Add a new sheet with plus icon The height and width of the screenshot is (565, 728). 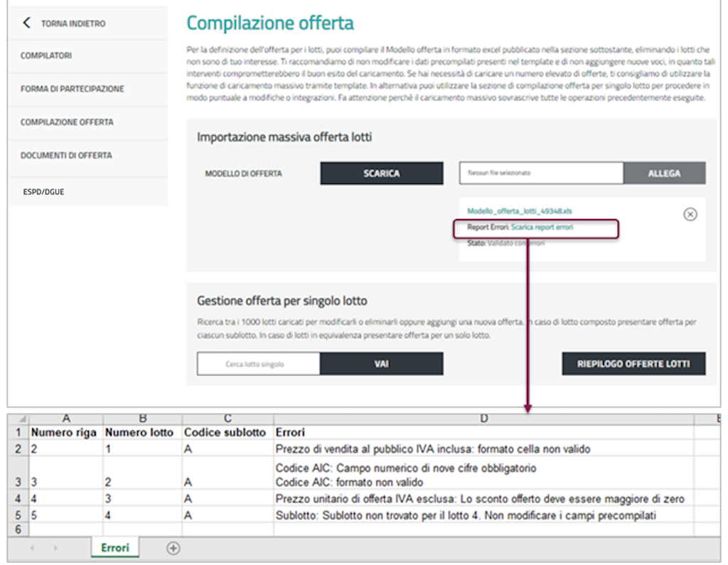point(173,548)
